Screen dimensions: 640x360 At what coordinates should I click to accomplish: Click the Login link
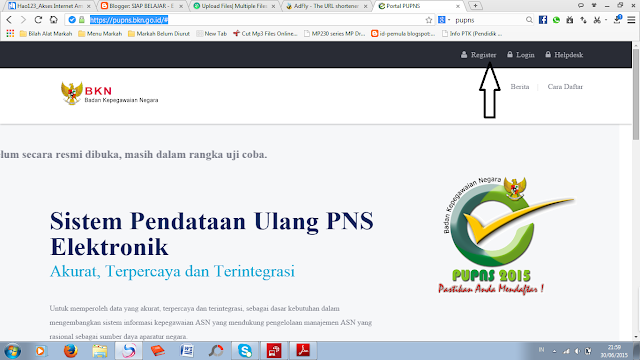(521, 55)
